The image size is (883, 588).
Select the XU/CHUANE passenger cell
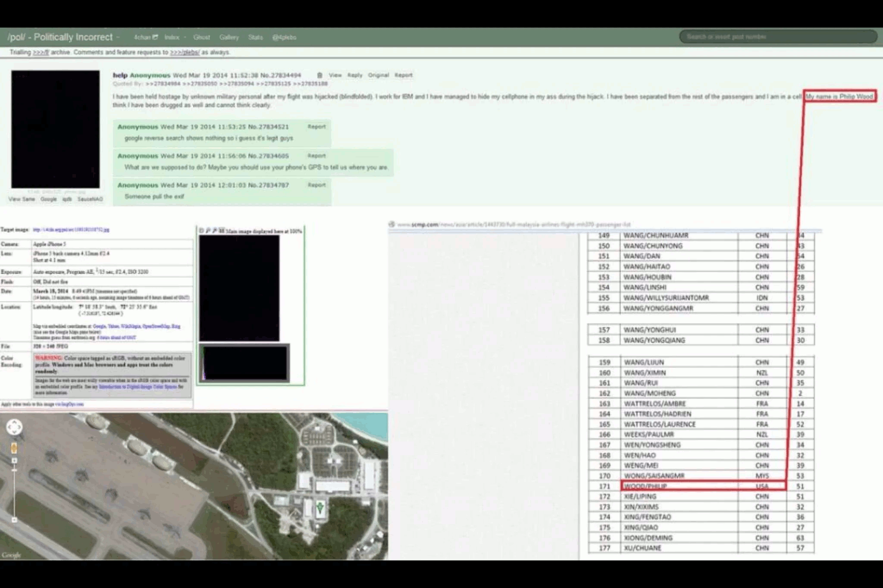(679, 548)
